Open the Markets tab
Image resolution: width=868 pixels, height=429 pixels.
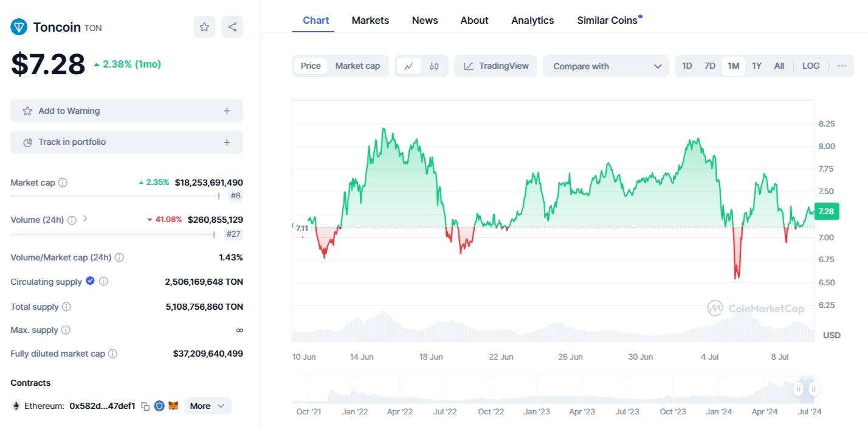point(370,20)
